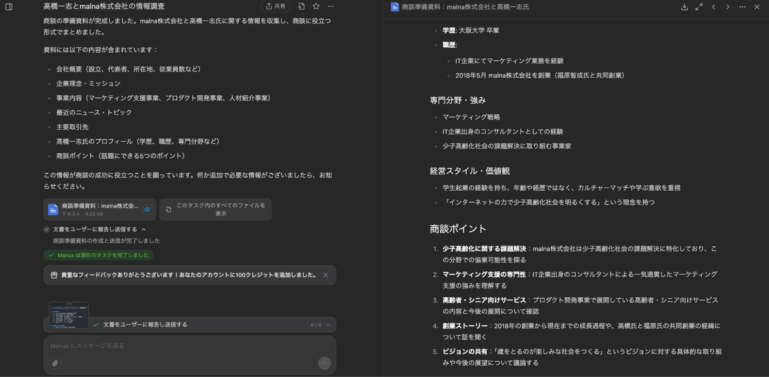
Task: Click the paperclip attach file icon
Action: pos(55,363)
